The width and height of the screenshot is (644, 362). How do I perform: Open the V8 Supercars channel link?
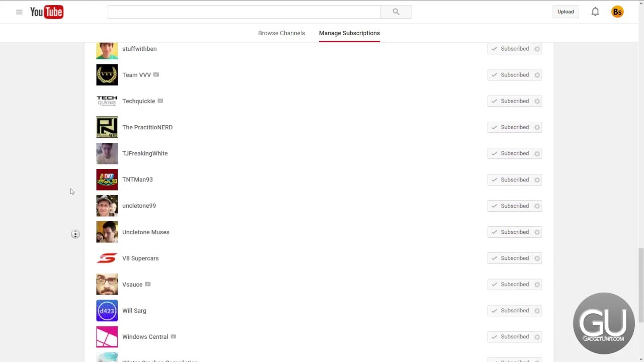click(140, 258)
